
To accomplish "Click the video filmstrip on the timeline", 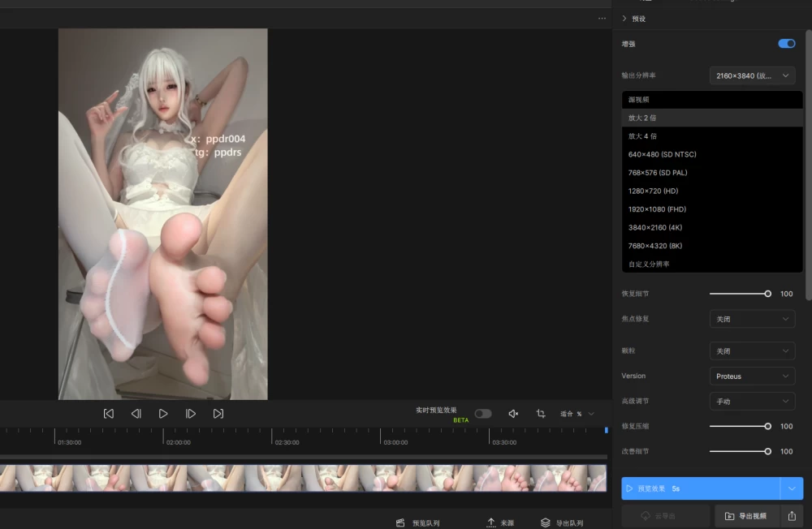I will [303, 478].
